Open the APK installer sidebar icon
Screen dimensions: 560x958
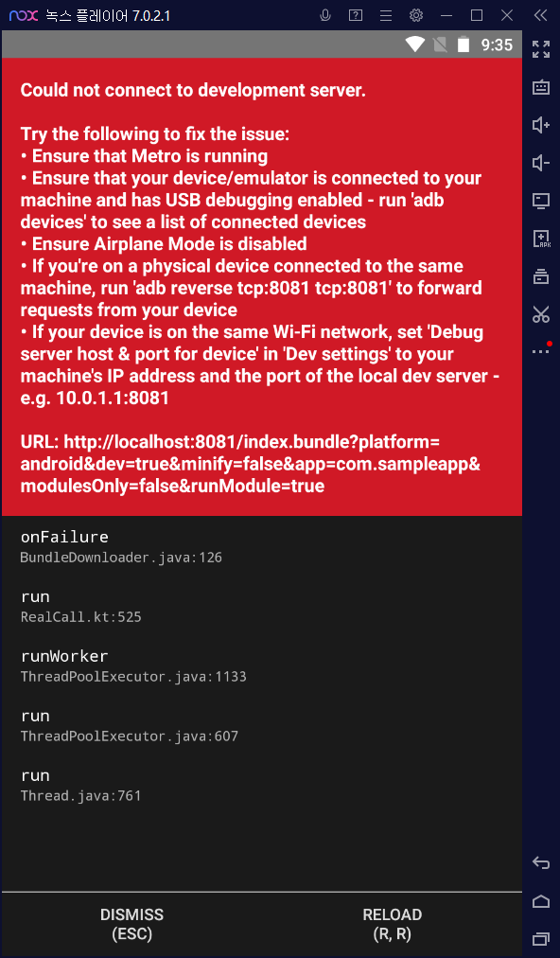pos(540,239)
